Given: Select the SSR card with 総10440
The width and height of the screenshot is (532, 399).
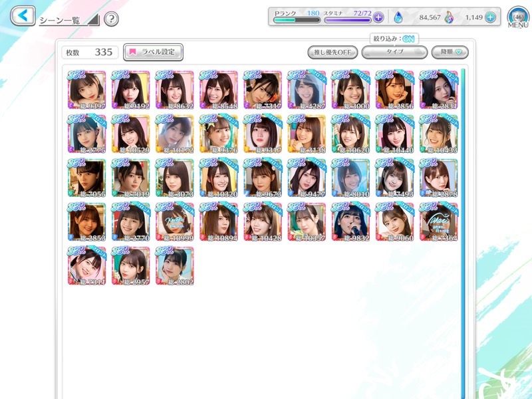Looking at the screenshot, I should click(394, 134).
